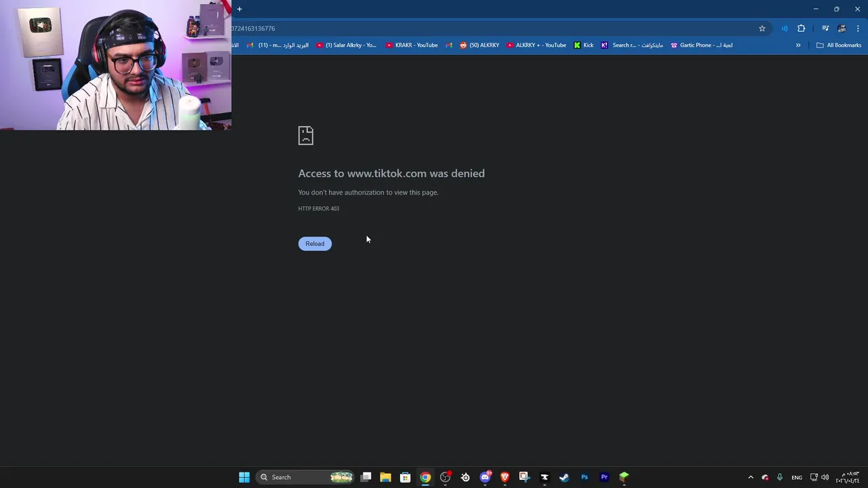Click the Reload button on error page
Screen dimensions: 868x488
click(x=315, y=243)
